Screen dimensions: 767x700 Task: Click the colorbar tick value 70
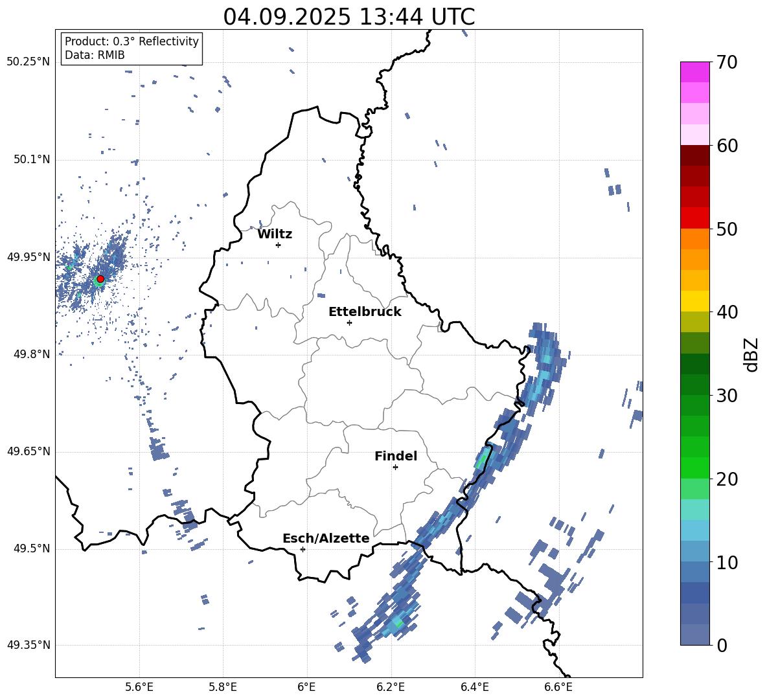(727, 63)
